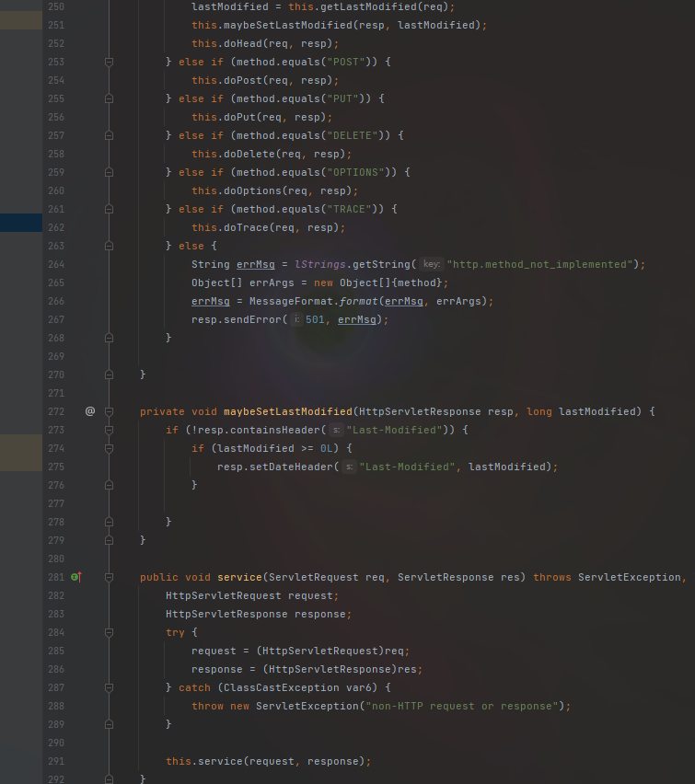Click the MessageFormat class name

pyautogui.click(x=291, y=301)
